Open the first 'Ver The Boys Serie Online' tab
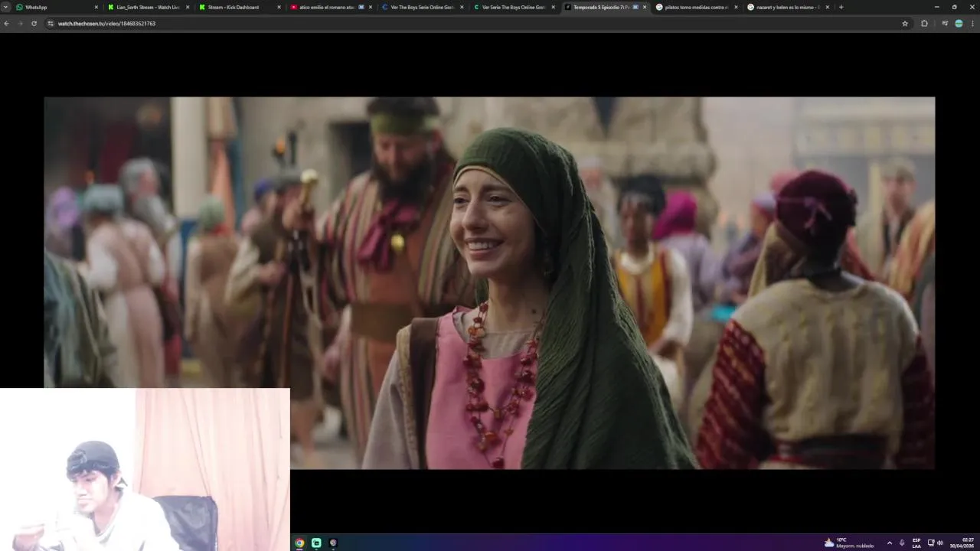The image size is (980, 551). 423,7
